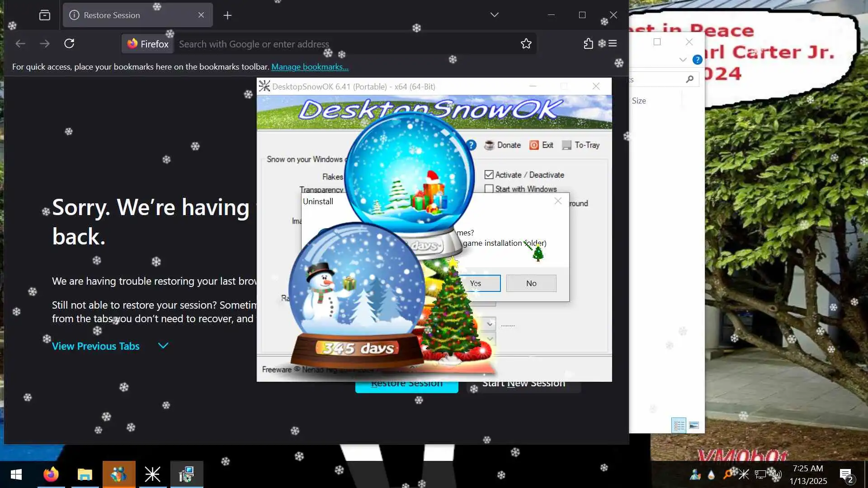Switch to the large icons view toggle

[x=694, y=425]
